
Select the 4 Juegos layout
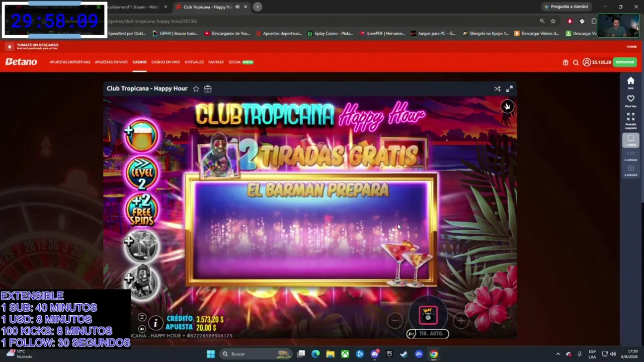click(x=630, y=170)
